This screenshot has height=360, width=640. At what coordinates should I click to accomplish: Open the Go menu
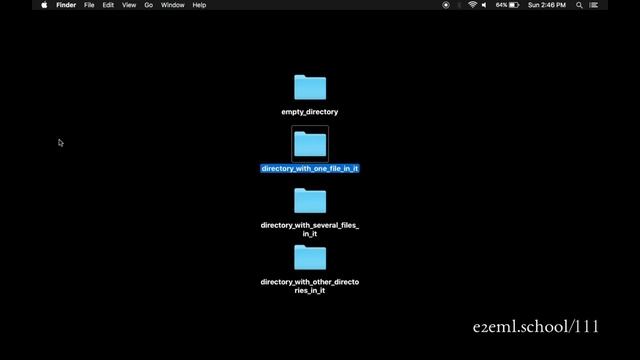pos(149,5)
